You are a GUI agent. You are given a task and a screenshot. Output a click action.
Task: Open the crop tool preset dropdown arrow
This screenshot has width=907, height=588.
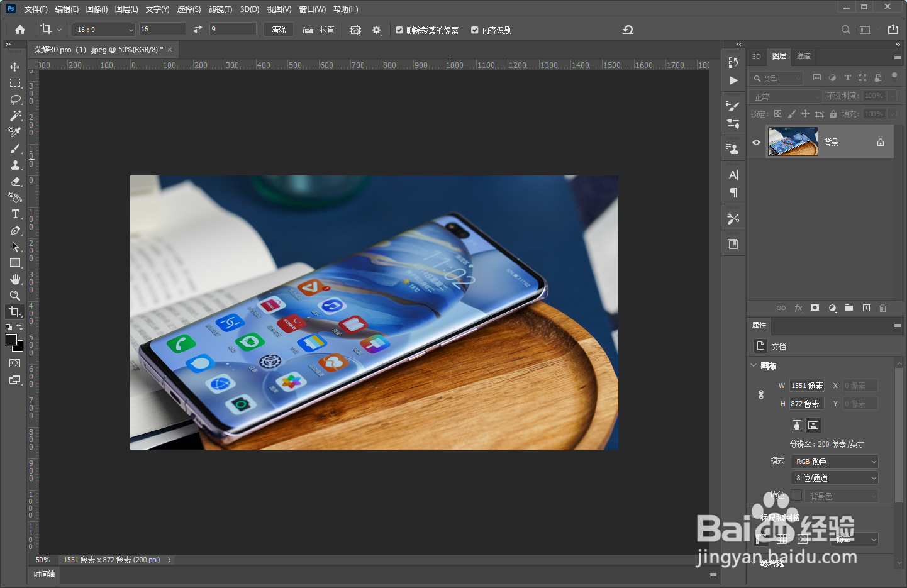pos(59,30)
